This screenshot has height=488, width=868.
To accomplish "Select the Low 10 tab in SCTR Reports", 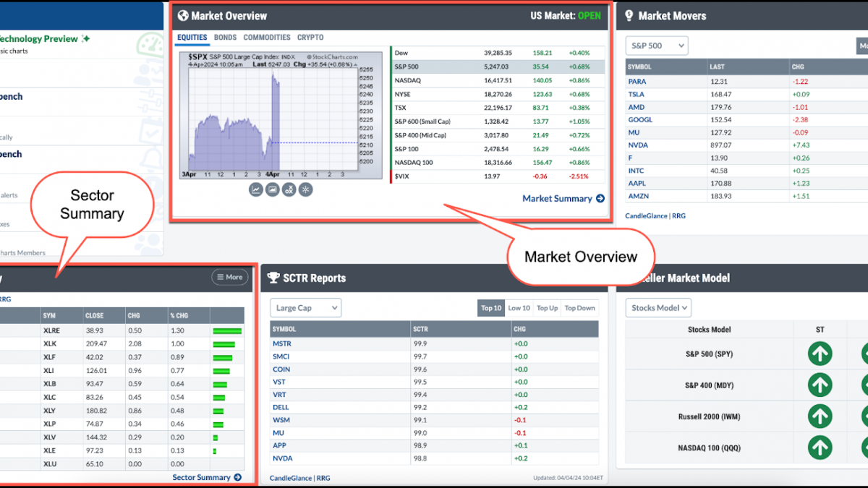I will tap(519, 308).
